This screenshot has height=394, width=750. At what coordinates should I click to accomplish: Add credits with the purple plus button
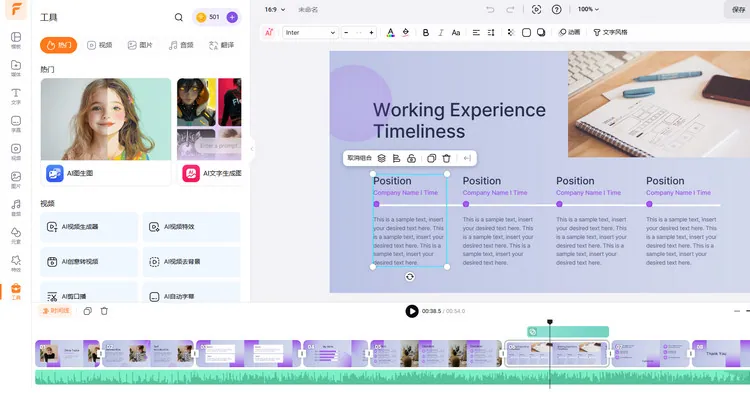pyautogui.click(x=232, y=17)
